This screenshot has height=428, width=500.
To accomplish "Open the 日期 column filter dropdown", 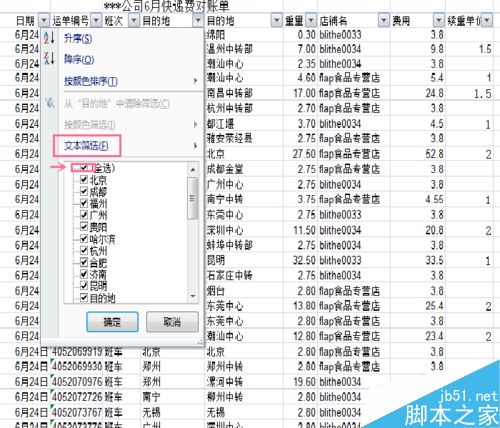I will click(x=44, y=21).
